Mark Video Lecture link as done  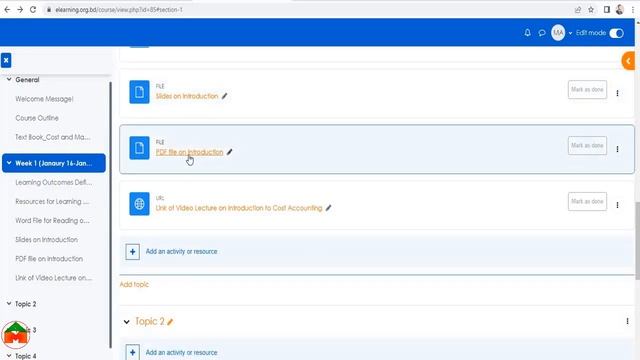[587, 201]
